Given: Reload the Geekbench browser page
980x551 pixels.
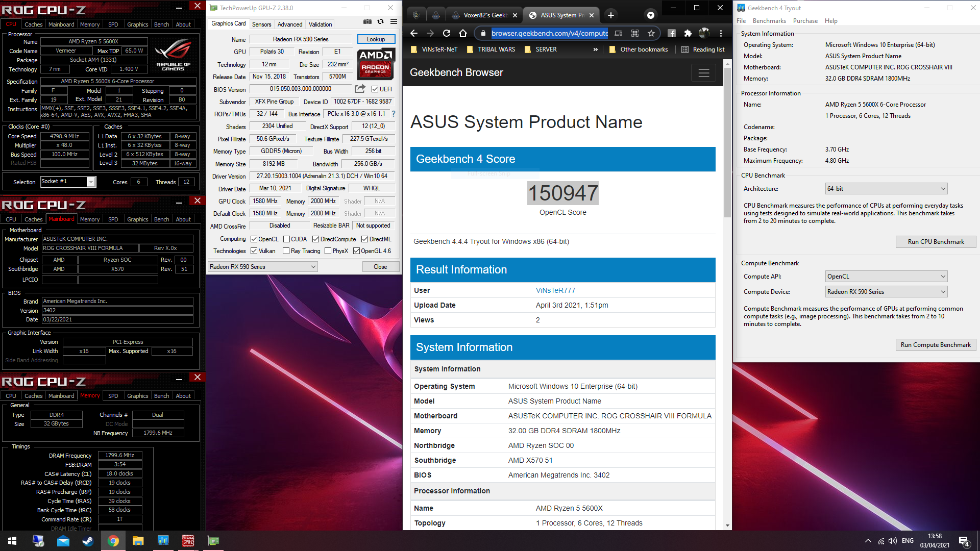Looking at the screenshot, I should (447, 33).
